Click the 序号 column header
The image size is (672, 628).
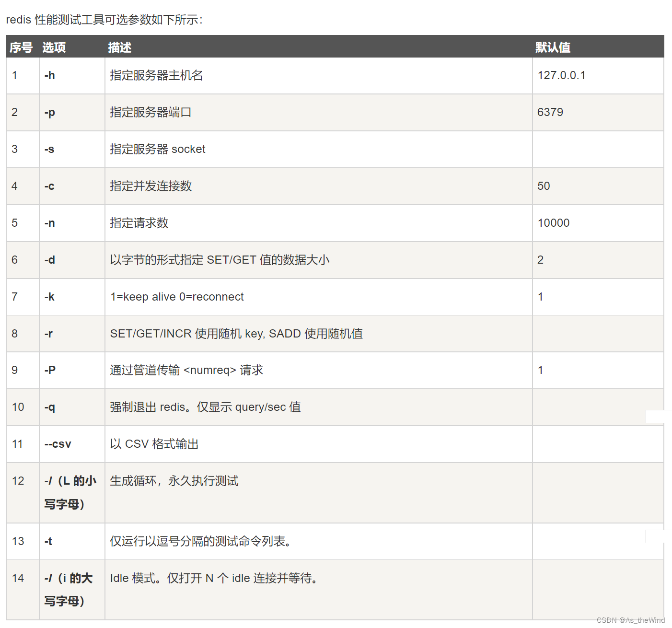coord(21,47)
